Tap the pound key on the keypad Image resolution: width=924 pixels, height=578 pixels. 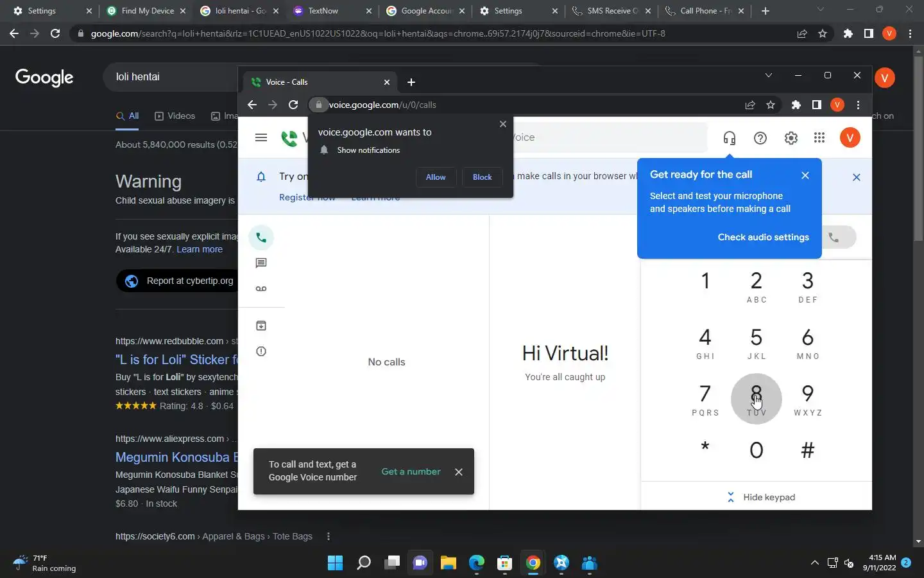808,450
